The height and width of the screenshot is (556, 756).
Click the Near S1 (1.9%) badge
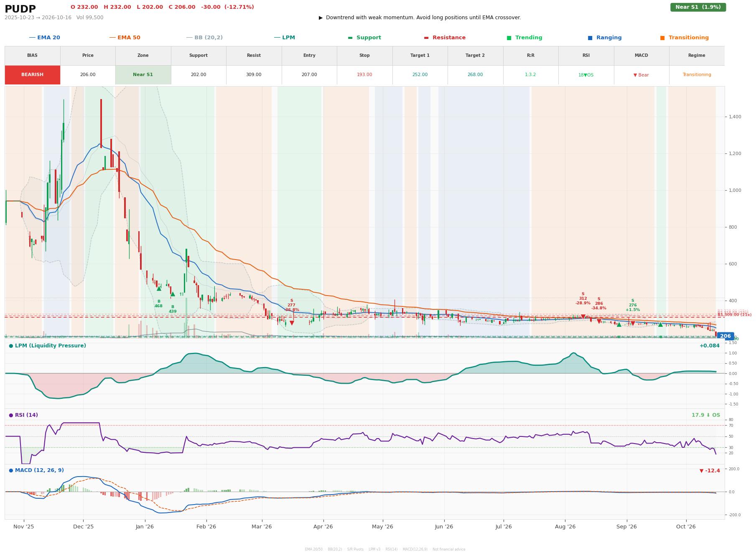coord(698,7)
